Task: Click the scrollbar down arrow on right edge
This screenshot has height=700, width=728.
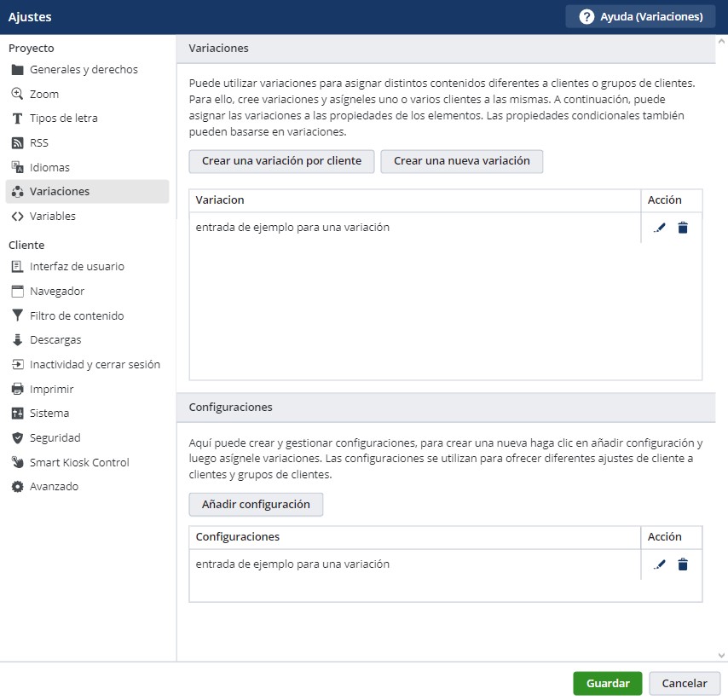Action: 721,655
